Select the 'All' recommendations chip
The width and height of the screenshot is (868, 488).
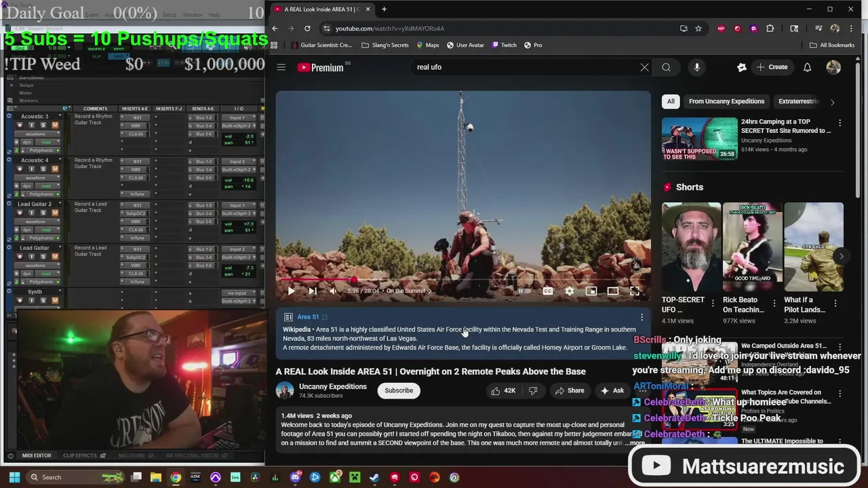coord(671,101)
